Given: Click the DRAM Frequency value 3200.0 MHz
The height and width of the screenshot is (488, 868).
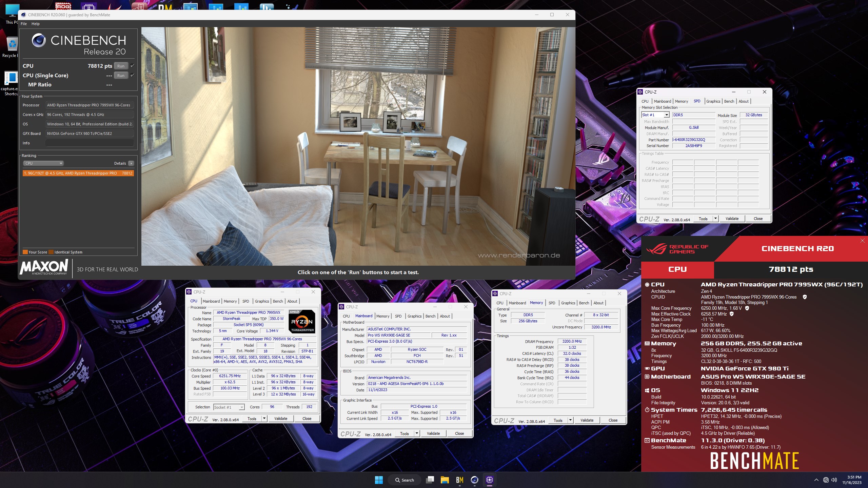Looking at the screenshot, I should pyautogui.click(x=572, y=341).
